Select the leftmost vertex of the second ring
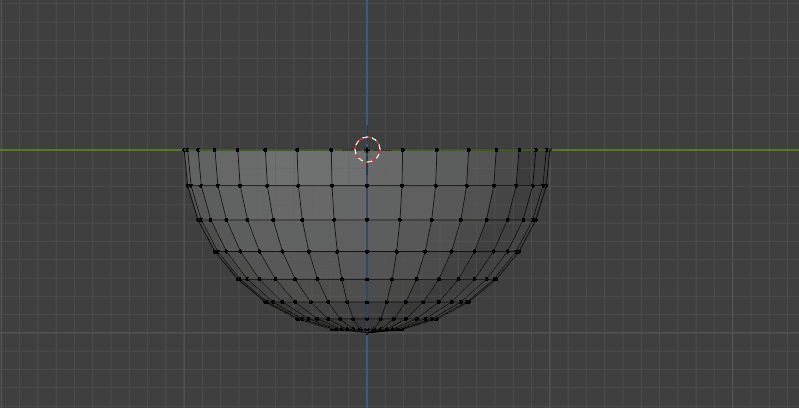This screenshot has height=408, width=799. click(189, 185)
